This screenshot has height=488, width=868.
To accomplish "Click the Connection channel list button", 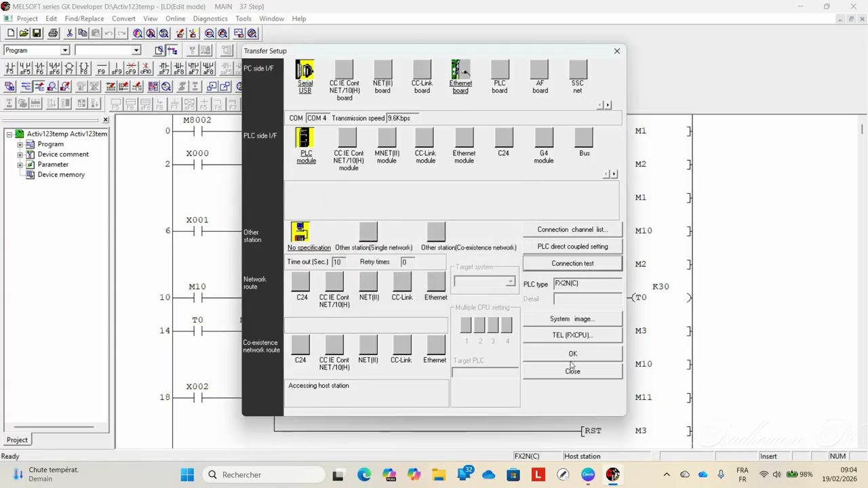I will pos(572,230).
